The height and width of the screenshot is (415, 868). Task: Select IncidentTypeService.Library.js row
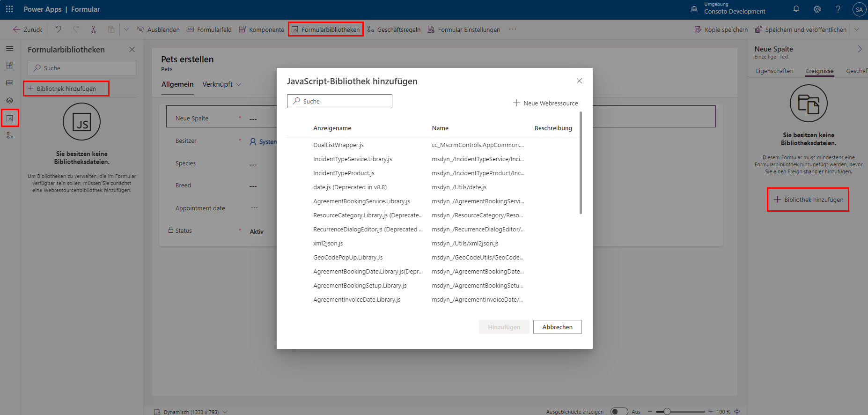pos(433,159)
